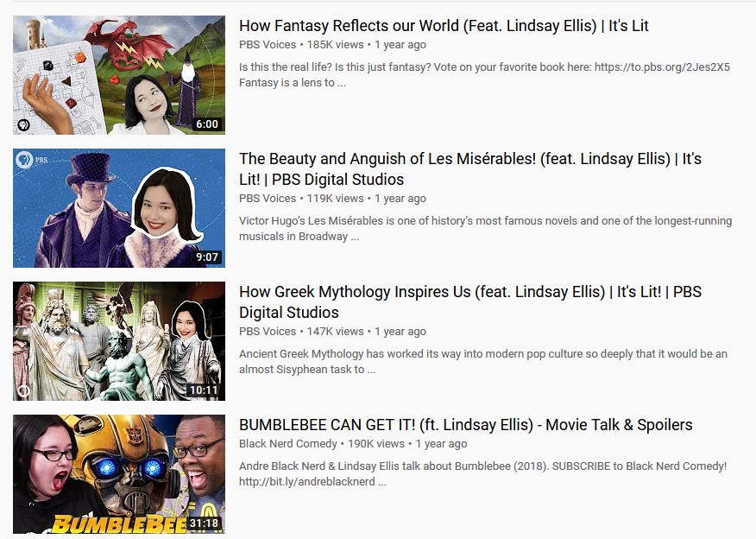Screen dimensions: 756x539
Task: Open the Greek Mythology video thumbnail
Action: [x=118, y=341]
